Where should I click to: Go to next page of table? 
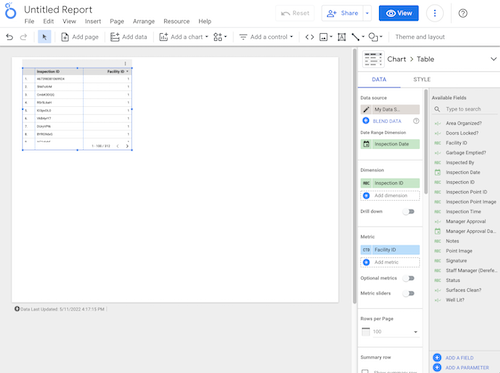coord(127,146)
